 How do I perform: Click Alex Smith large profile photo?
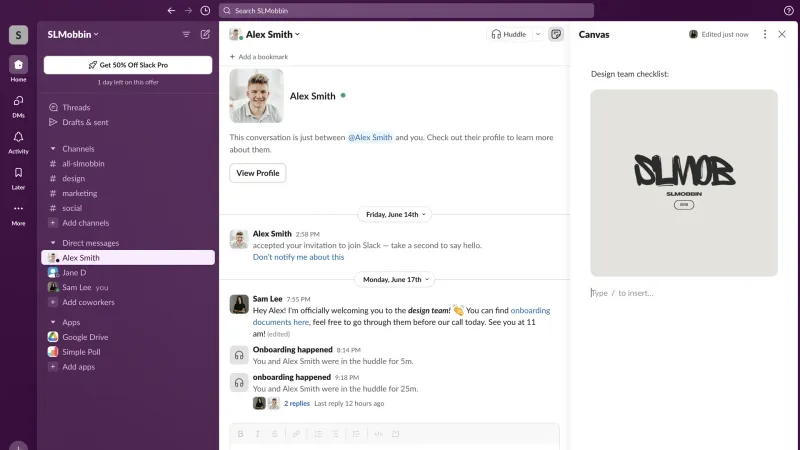(x=256, y=96)
